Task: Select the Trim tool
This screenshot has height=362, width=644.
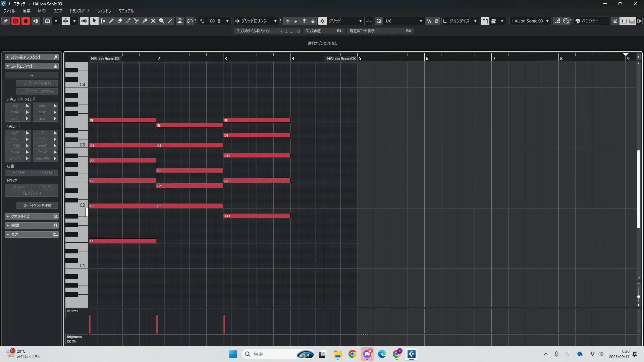Action: [128, 21]
